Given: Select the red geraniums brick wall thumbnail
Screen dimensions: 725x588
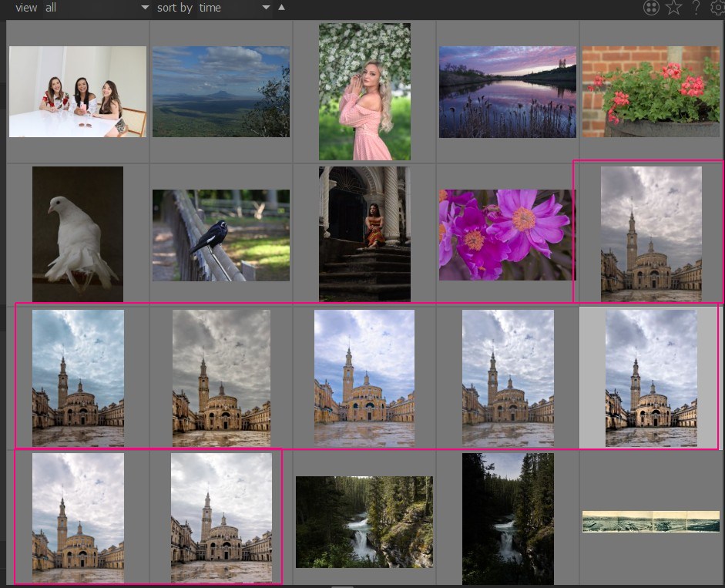Looking at the screenshot, I should coord(650,92).
